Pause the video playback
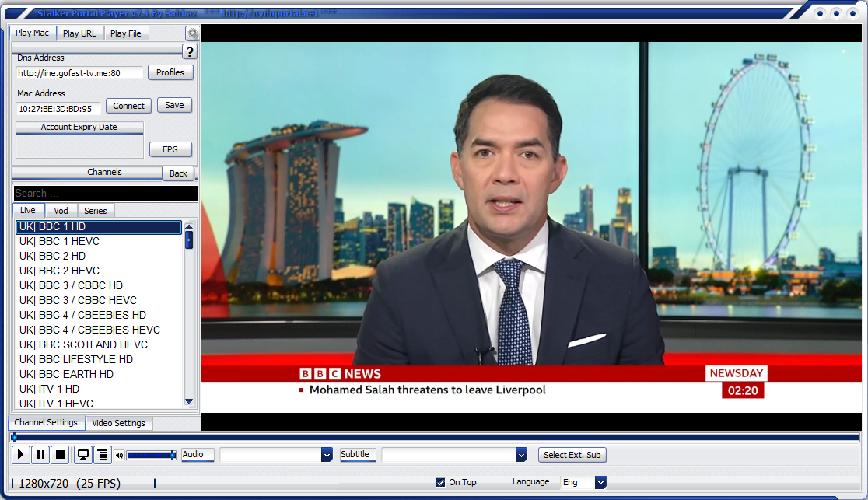This screenshot has height=500, width=868. pyautogui.click(x=40, y=455)
